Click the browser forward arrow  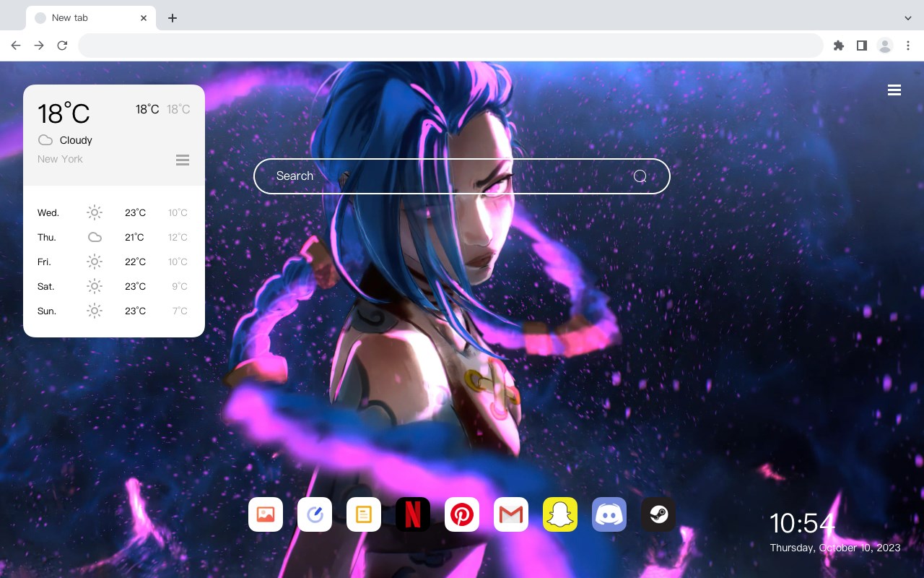(39, 46)
